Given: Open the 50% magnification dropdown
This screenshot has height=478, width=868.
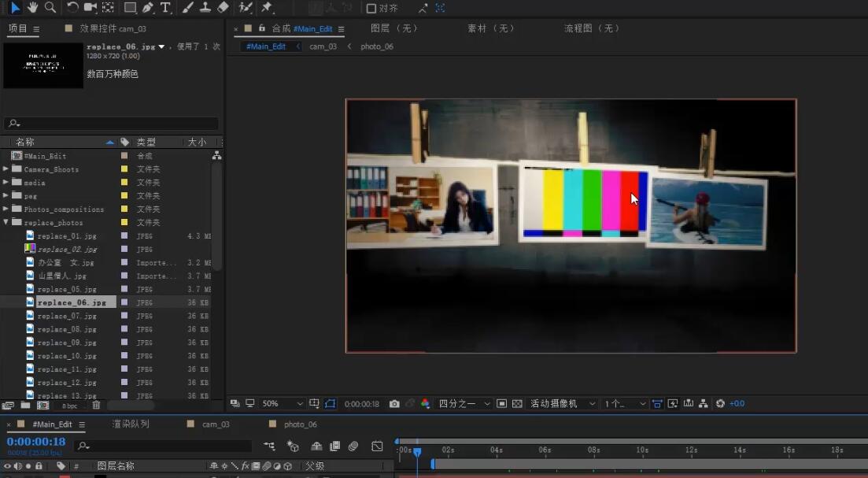Looking at the screenshot, I should (283, 404).
